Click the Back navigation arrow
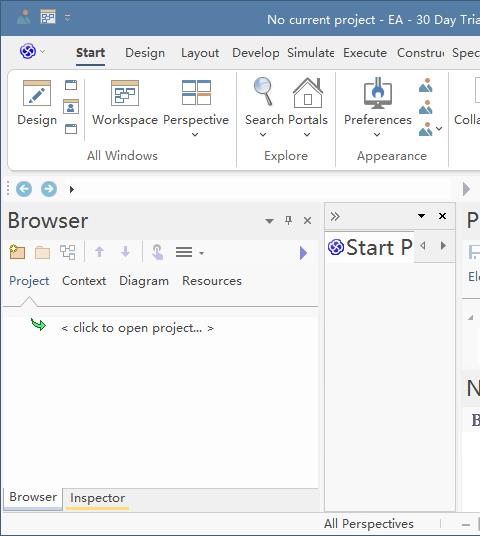The height and width of the screenshot is (536, 480). point(24,189)
